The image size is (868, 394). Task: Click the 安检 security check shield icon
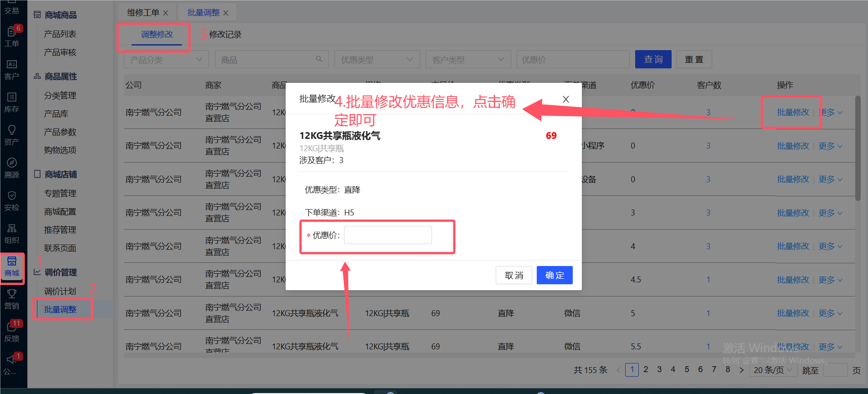coord(12,200)
